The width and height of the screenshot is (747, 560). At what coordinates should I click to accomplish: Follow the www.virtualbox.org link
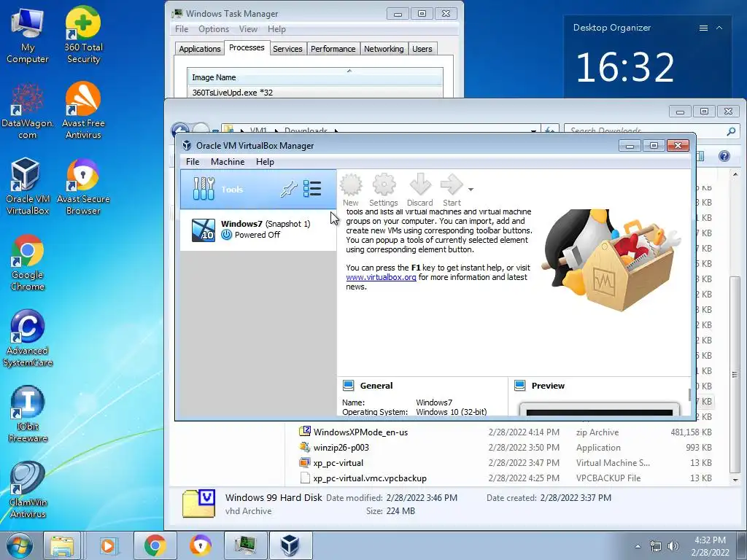pos(381,277)
